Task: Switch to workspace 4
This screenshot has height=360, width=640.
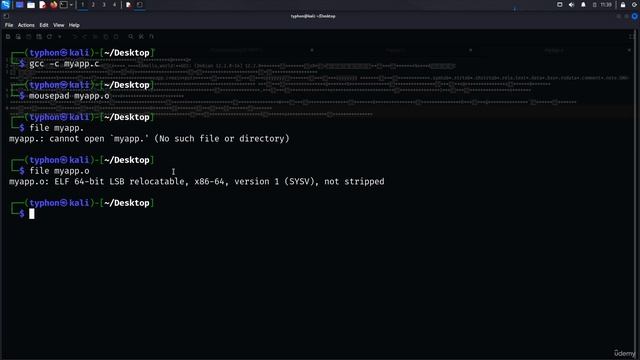Action: click(x=114, y=5)
